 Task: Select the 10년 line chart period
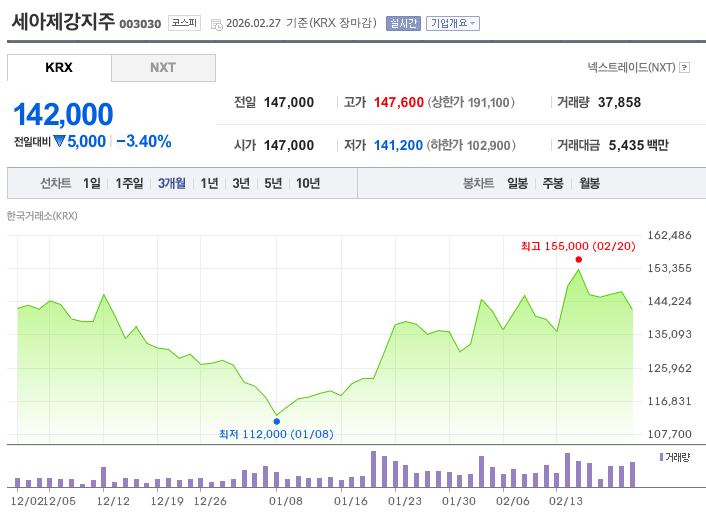pos(308,183)
